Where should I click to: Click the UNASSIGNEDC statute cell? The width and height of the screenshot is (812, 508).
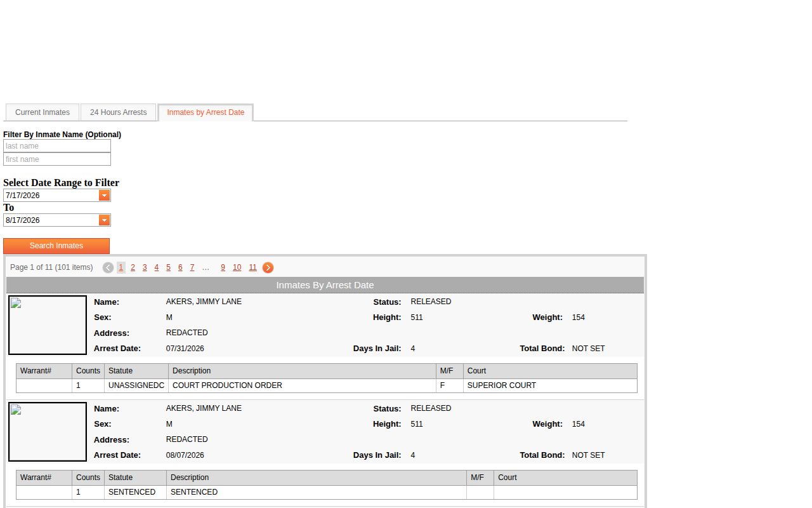[x=136, y=385]
